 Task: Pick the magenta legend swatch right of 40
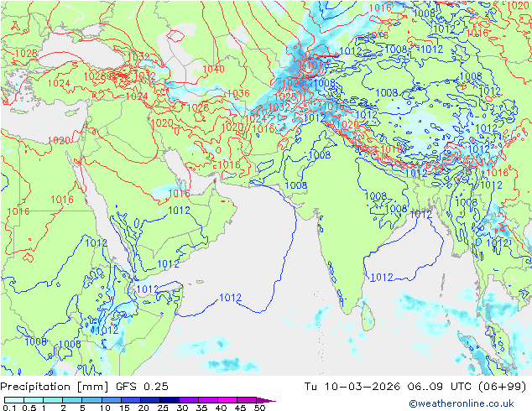pos(227,400)
